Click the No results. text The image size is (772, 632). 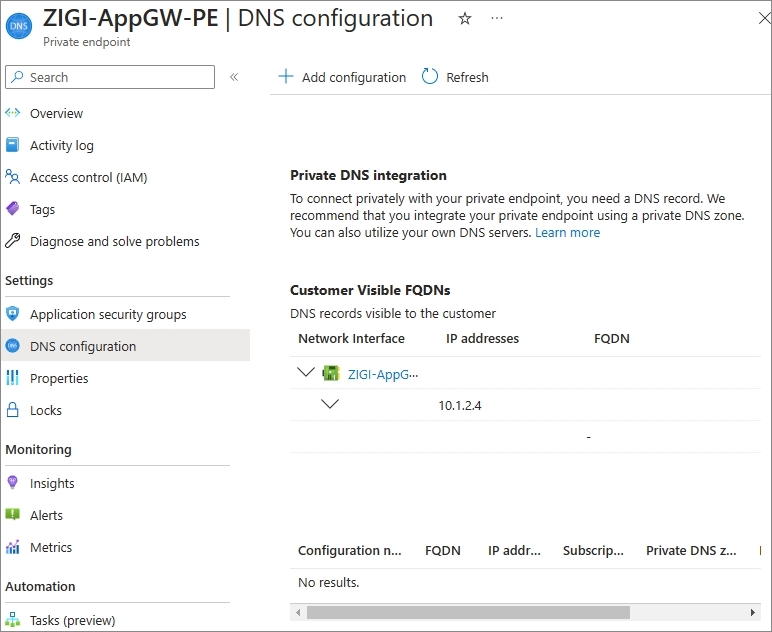click(329, 582)
